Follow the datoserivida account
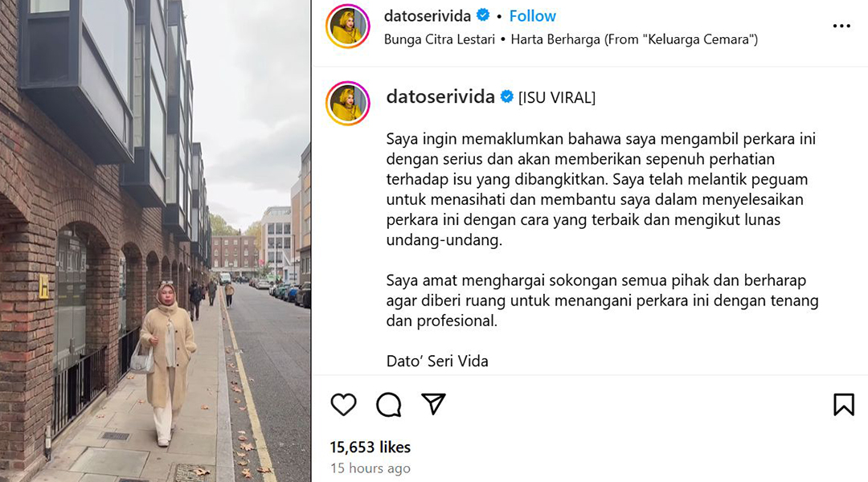Image resolution: width=868 pixels, height=482 pixels. (x=533, y=16)
